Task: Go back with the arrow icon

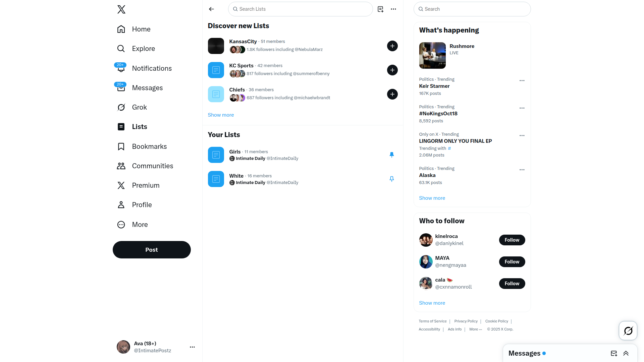Action: click(211, 9)
